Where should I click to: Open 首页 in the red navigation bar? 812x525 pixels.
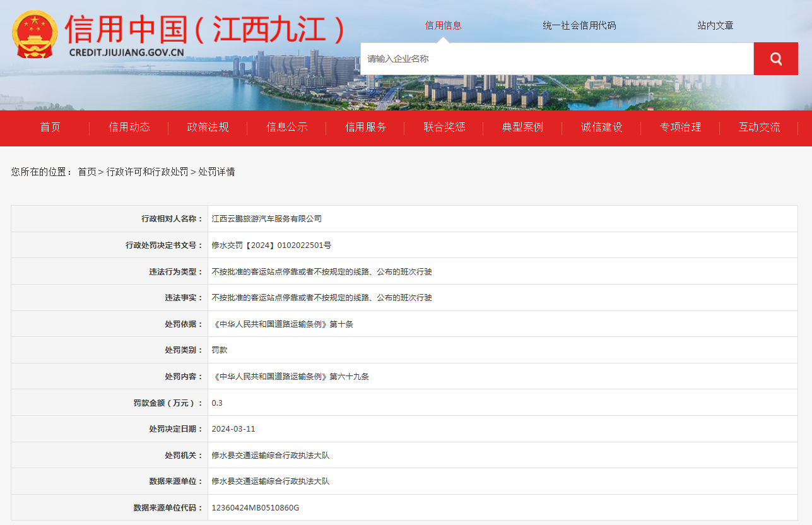50,127
